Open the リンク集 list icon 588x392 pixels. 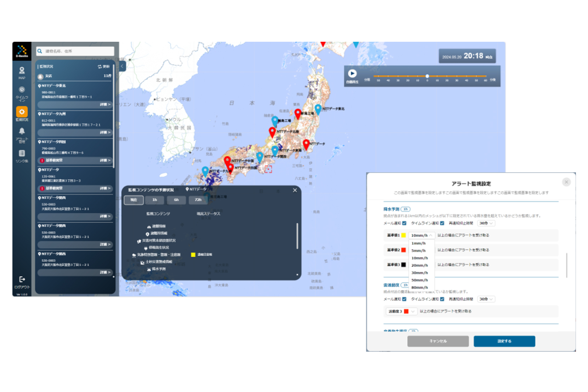click(22, 154)
